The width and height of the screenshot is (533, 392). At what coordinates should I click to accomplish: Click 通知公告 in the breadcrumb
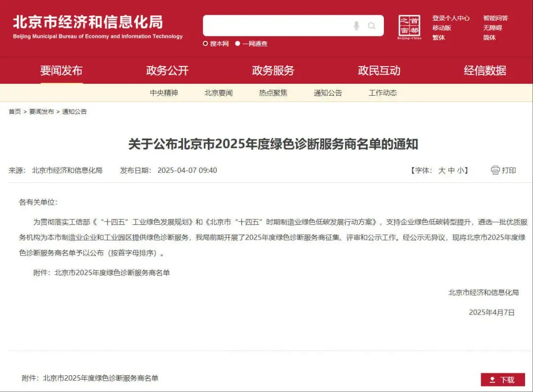(x=75, y=111)
